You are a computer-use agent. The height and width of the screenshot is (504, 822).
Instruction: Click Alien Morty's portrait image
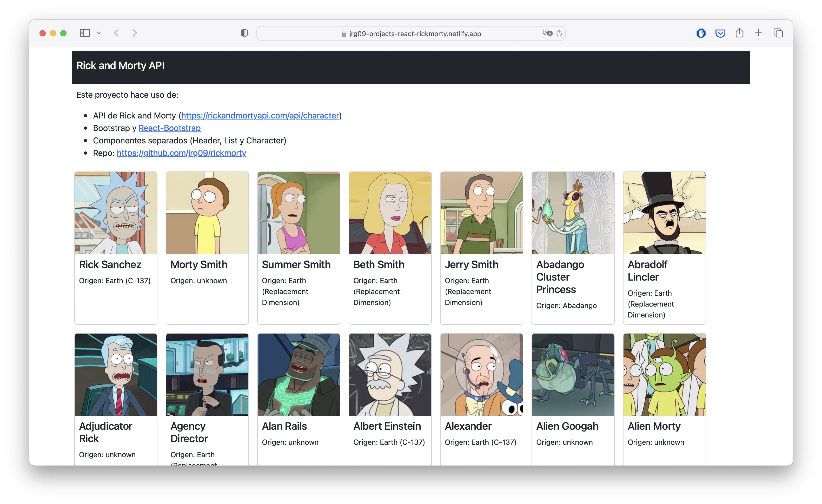tap(664, 374)
